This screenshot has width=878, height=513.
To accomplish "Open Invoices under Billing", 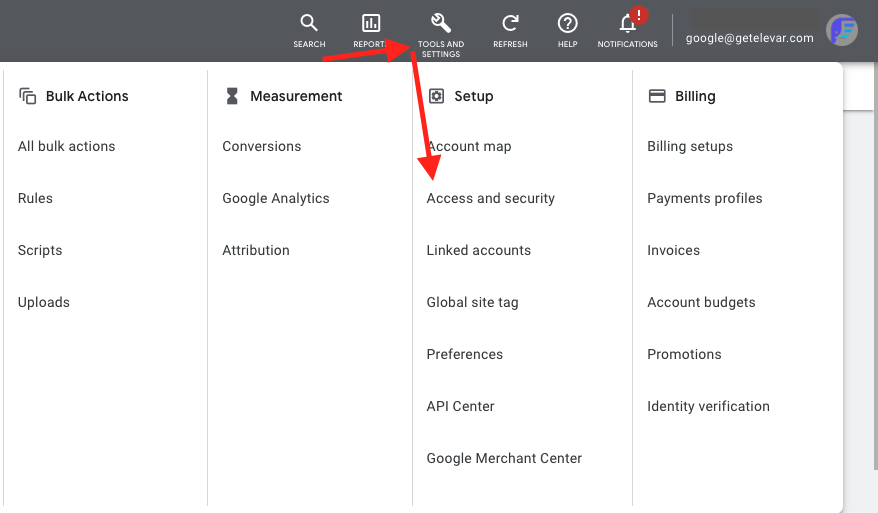I will pyautogui.click(x=674, y=250).
